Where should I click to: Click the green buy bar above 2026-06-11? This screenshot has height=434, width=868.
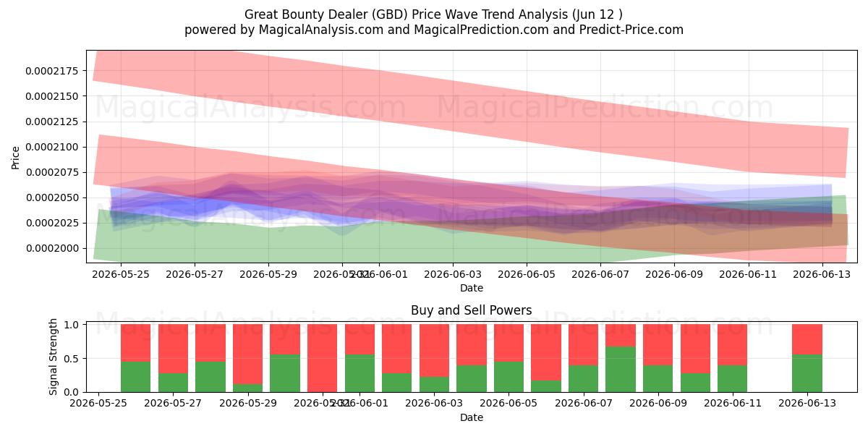pos(732,379)
